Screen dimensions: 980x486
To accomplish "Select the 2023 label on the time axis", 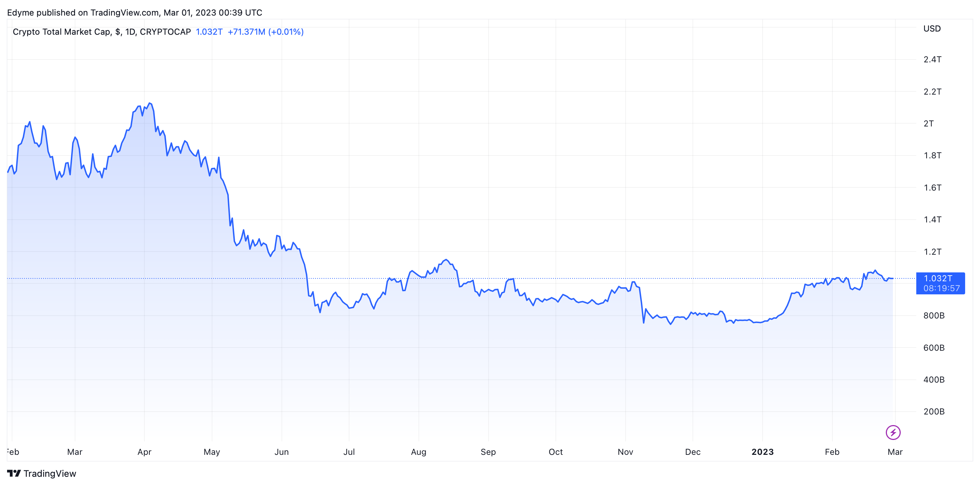I will click(x=762, y=452).
